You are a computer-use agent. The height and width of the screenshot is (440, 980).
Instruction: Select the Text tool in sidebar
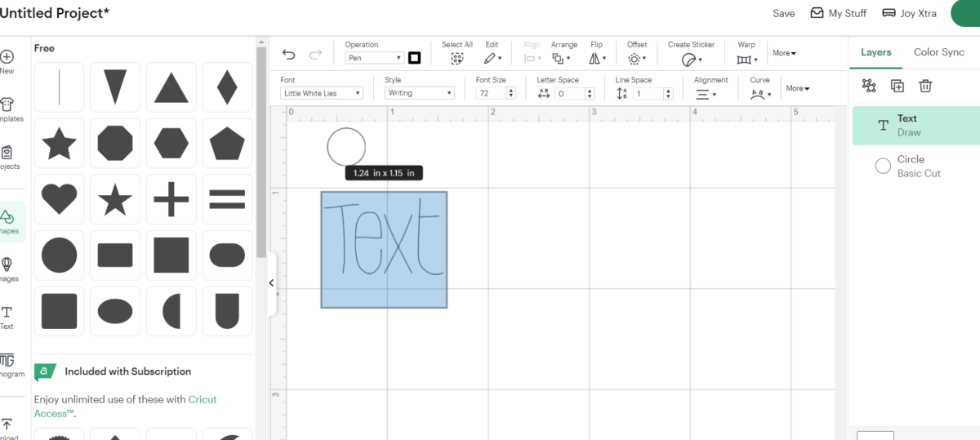7,317
